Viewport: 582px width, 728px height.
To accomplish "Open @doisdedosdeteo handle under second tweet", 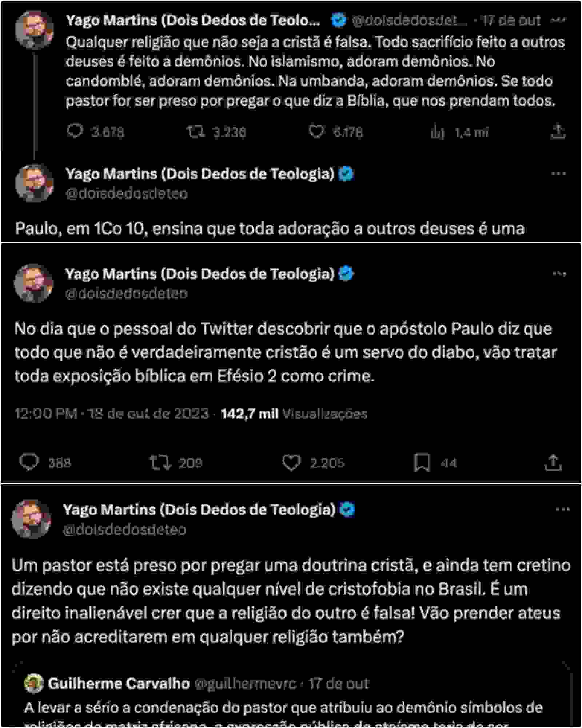I will click(127, 194).
